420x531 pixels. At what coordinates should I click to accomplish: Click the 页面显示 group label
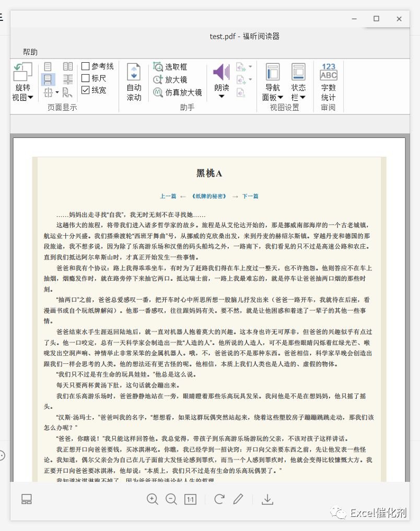tap(62, 107)
